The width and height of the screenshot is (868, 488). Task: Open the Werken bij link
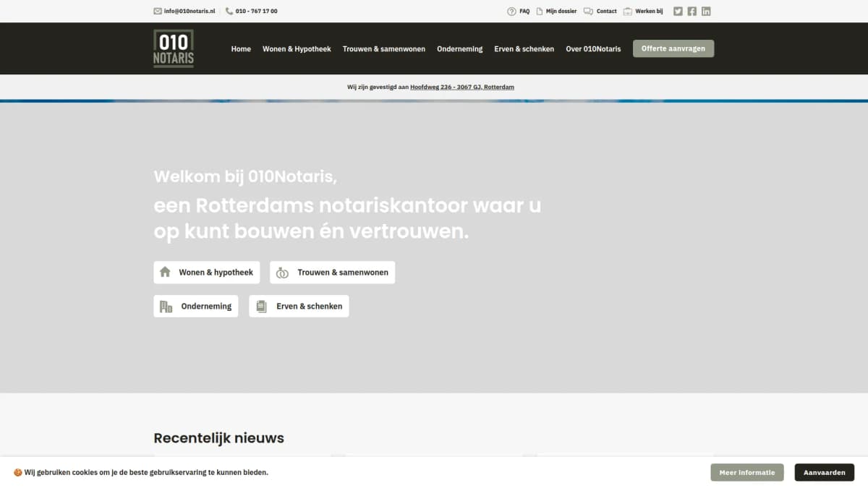pyautogui.click(x=649, y=12)
